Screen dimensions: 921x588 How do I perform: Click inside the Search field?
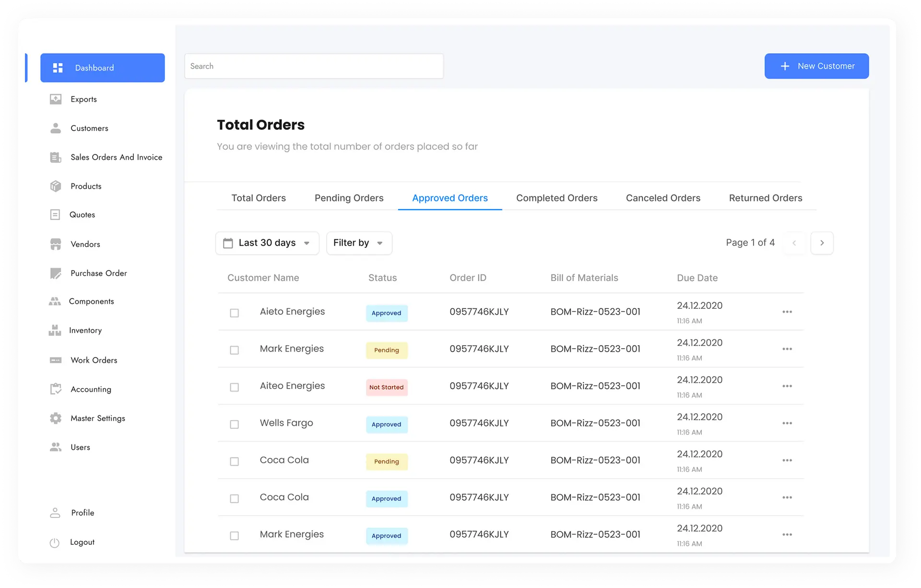tap(314, 66)
